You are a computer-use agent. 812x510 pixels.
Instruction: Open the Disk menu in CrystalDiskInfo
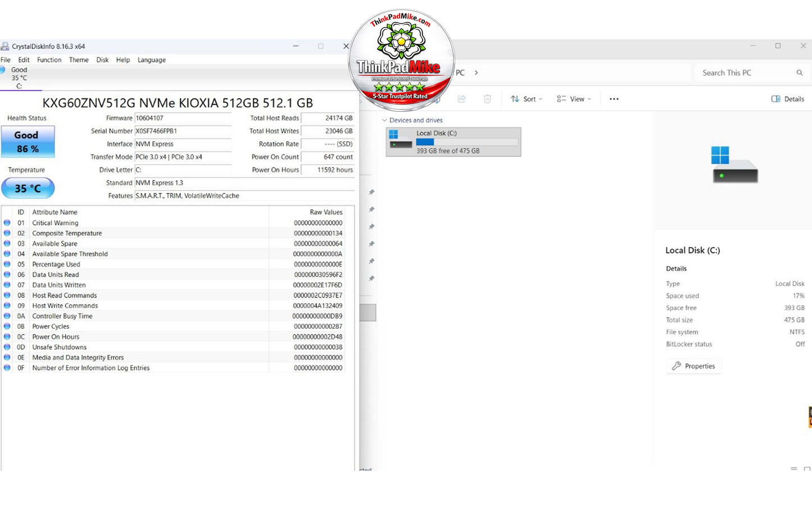tap(102, 60)
